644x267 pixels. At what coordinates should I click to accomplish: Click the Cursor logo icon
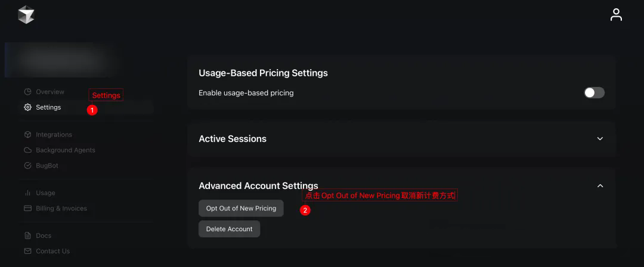tap(26, 15)
